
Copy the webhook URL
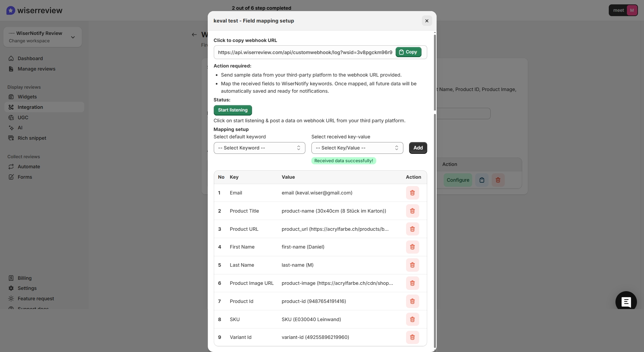(x=408, y=52)
